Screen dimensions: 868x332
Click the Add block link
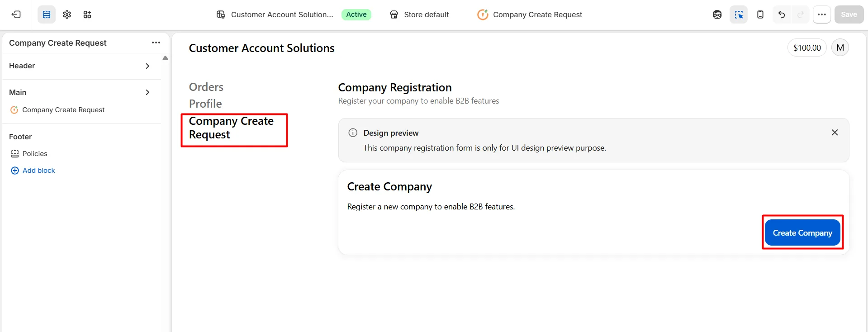33,171
